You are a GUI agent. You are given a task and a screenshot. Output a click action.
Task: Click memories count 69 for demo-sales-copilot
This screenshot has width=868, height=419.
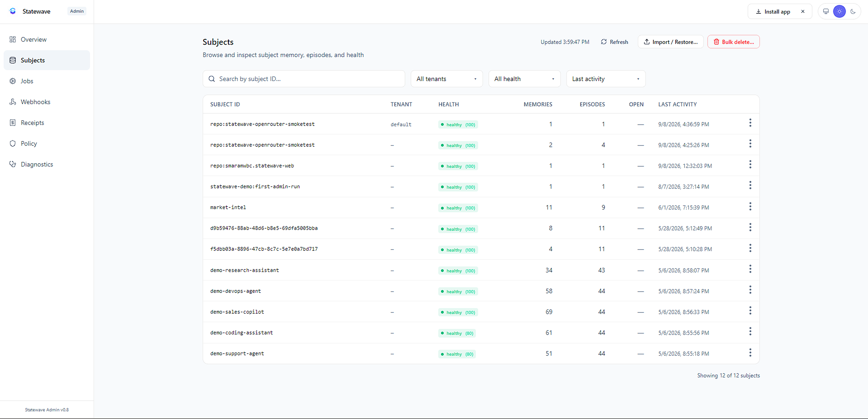tap(549, 312)
